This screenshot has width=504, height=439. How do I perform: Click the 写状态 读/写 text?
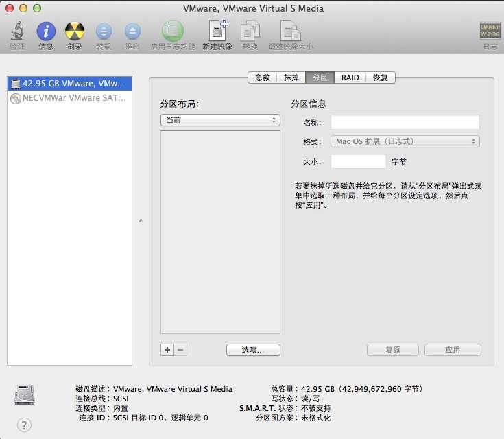click(296, 399)
